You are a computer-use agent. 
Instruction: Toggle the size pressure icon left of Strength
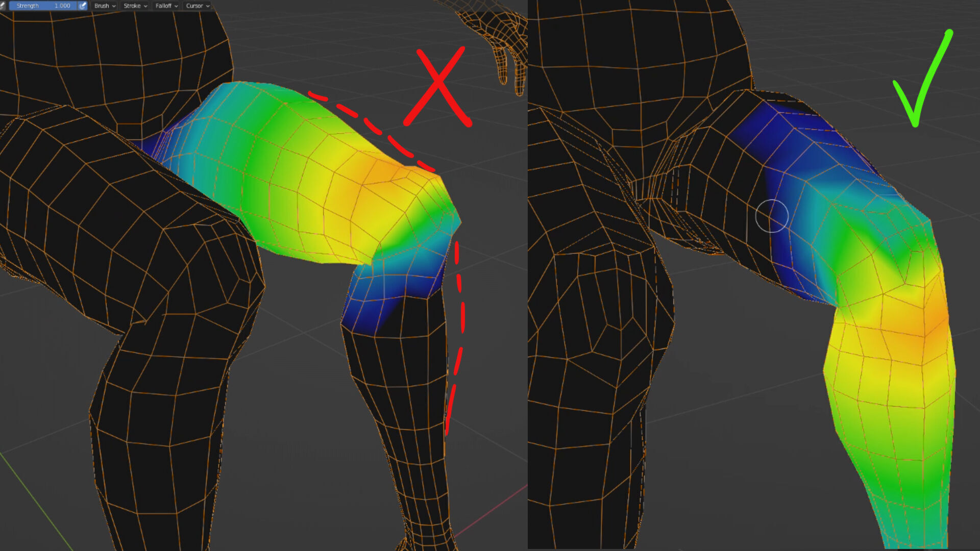[3, 6]
